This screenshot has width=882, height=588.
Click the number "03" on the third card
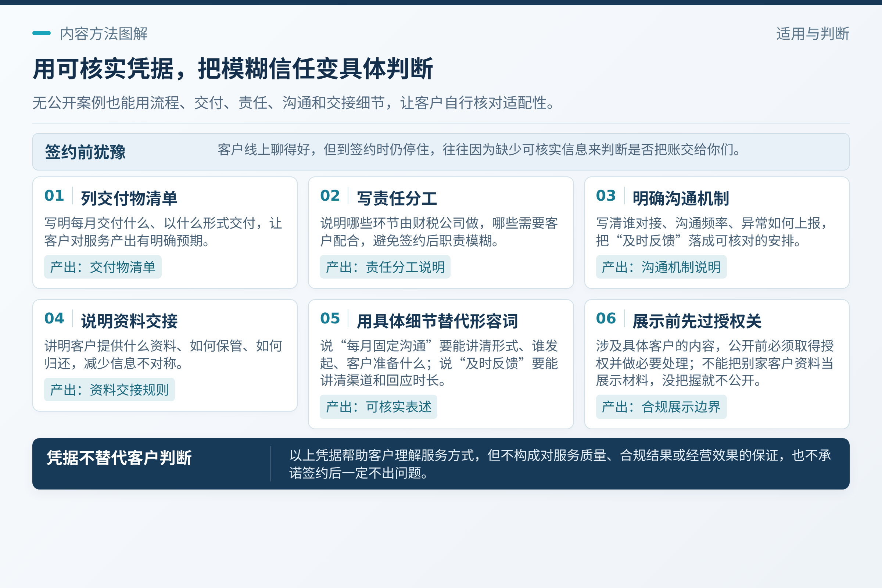click(x=606, y=196)
